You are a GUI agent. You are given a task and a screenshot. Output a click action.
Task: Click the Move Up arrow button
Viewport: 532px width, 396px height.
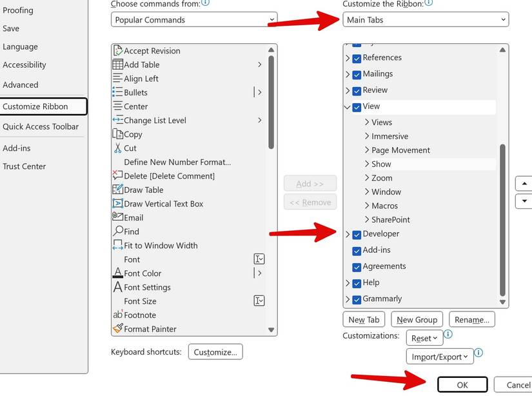tap(524, 184)
